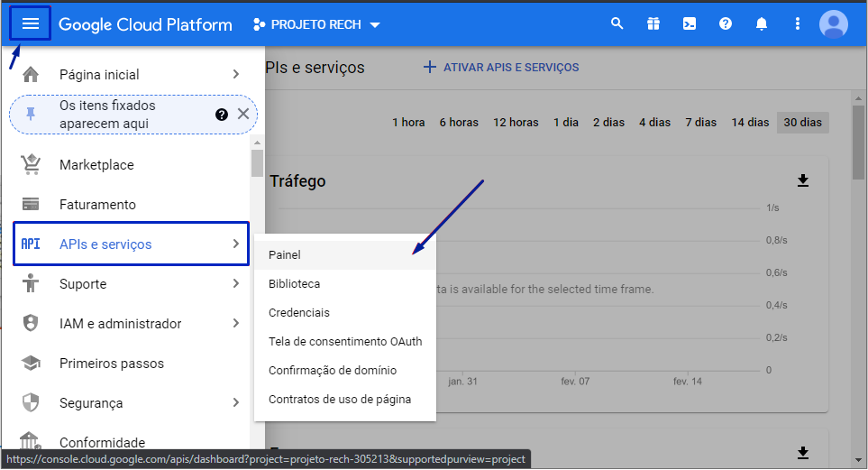Choose Credenciais in APIs submenu

(299, 313)
